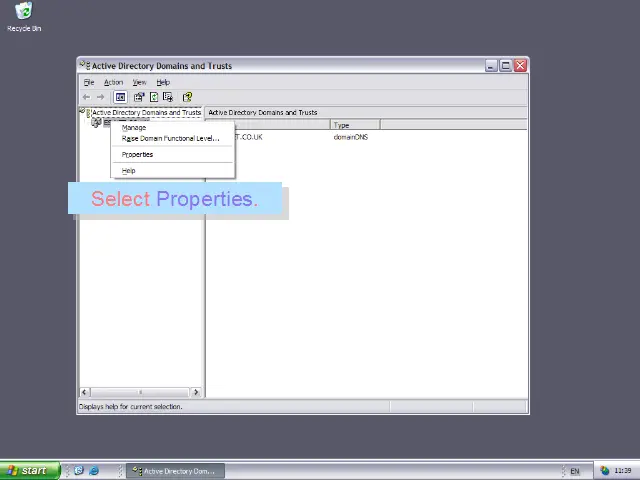This screenshot has height=480, width=640.
Task: Click the horizontal scrollbar right arrow
Action: (x=196, y=392)
